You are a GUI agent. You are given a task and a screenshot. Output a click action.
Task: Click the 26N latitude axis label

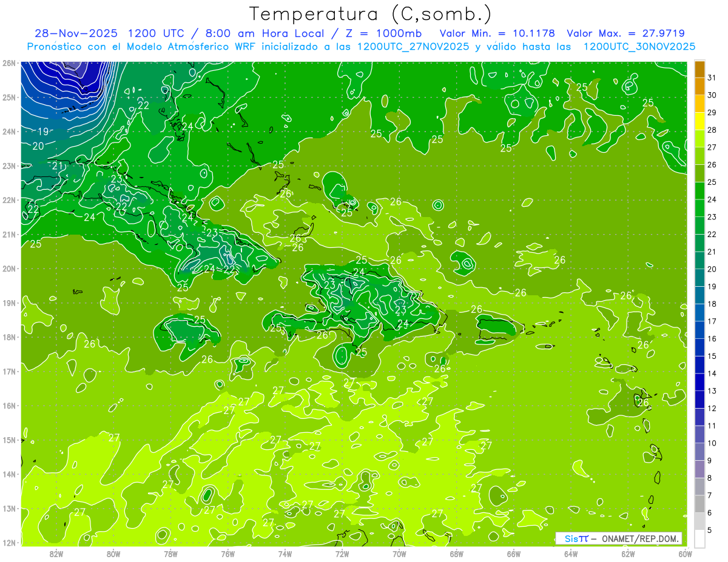point(9,63)
